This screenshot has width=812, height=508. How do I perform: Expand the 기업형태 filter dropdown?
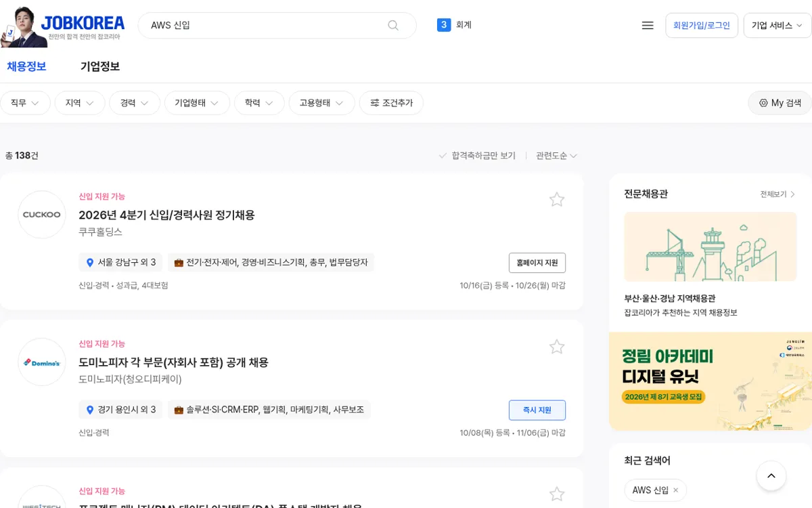(x=197, y=103)
